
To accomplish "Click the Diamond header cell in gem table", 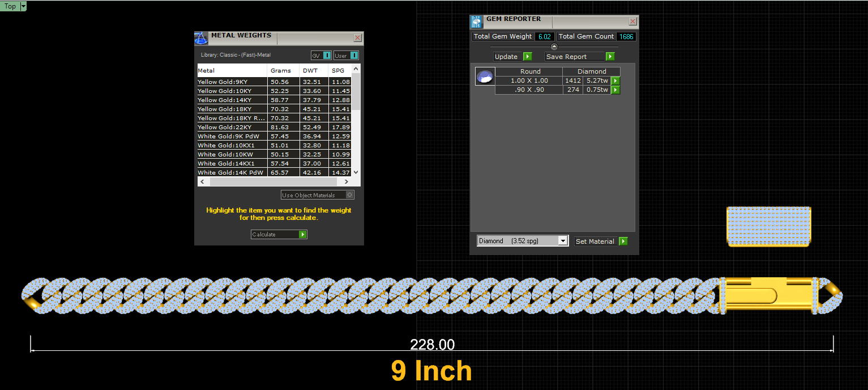I will [592, 71].
